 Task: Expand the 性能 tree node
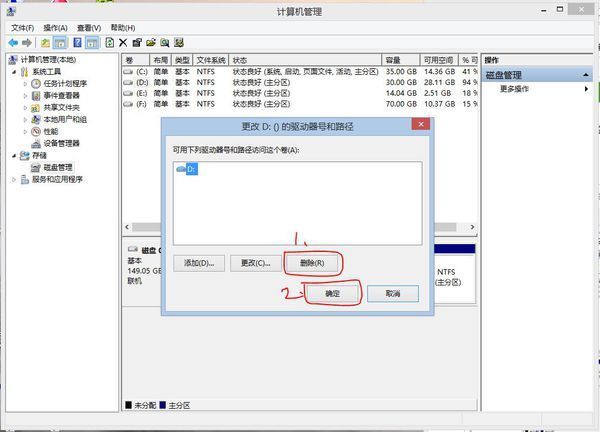tap(25, 132)
